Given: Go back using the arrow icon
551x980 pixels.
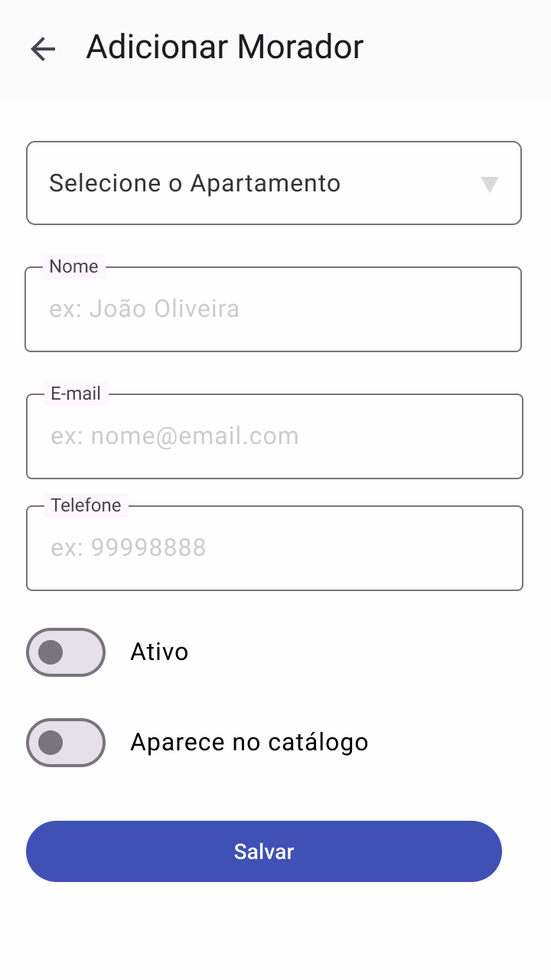Looking at the screenshot, I should (x=43, y=49).
